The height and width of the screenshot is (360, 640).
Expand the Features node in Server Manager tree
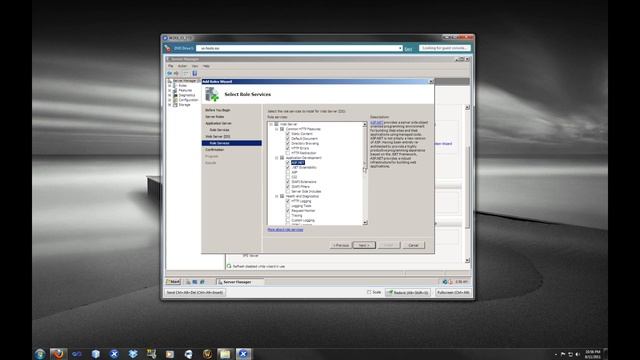click(170, 90)
